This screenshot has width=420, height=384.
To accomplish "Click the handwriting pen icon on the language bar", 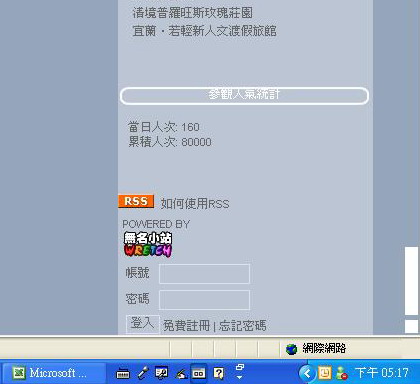I will tap(180, 374).
